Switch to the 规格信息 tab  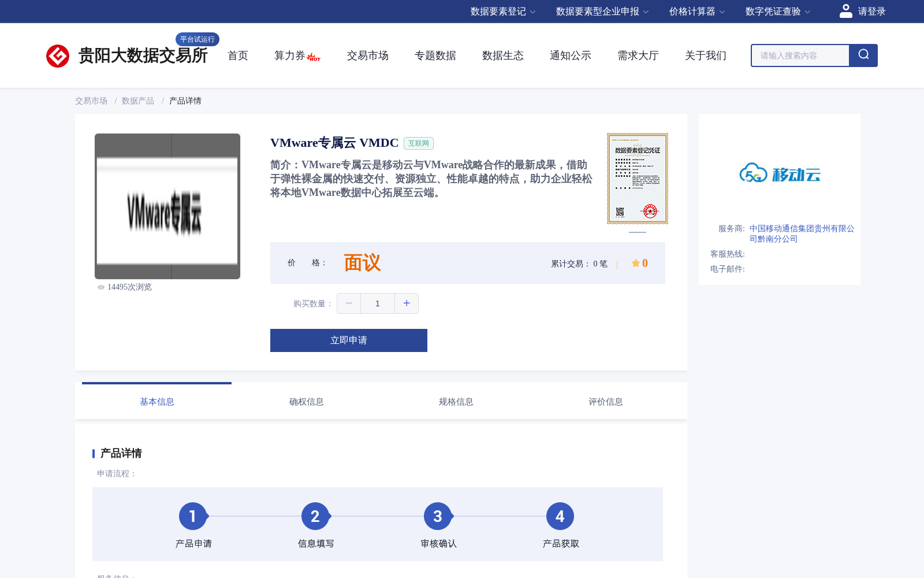[456, 402]
